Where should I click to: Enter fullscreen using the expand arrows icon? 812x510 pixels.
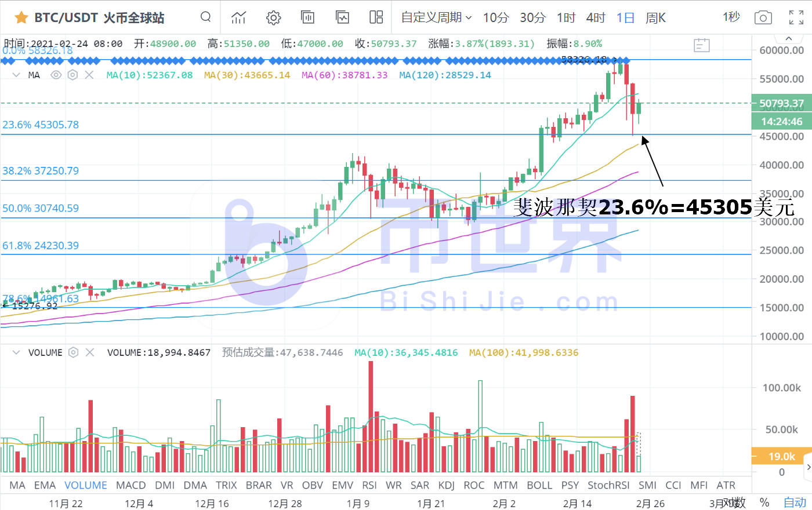pos(796,17)
